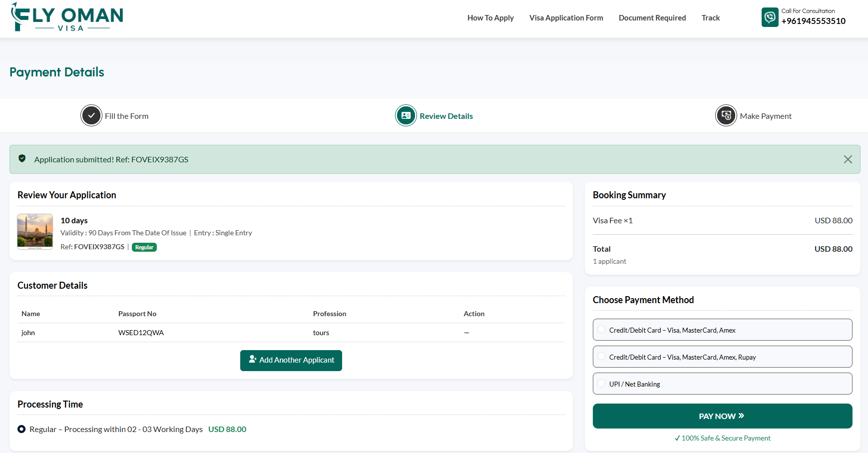Click passport number WSED12QWA
The height and width of the screenshot is (453, 868).
[141, 333]
